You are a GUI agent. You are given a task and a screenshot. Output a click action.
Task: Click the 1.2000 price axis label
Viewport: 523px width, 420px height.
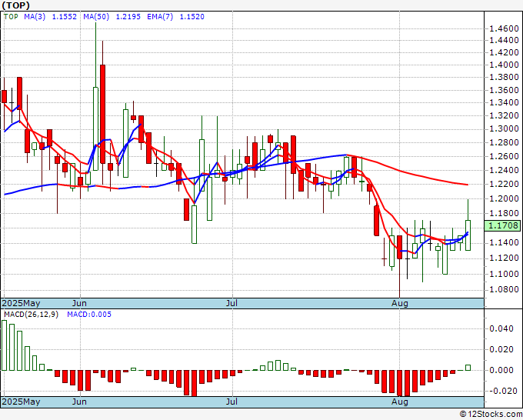[x=504, y=198]
